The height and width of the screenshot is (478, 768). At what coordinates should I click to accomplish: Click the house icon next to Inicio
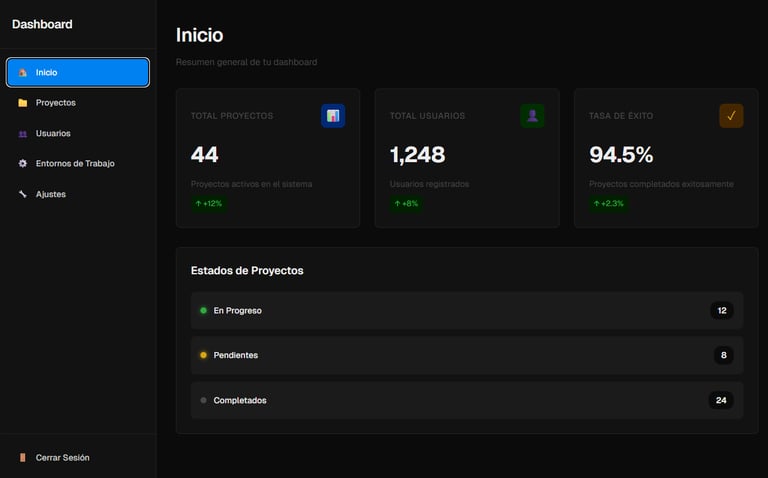23,72
